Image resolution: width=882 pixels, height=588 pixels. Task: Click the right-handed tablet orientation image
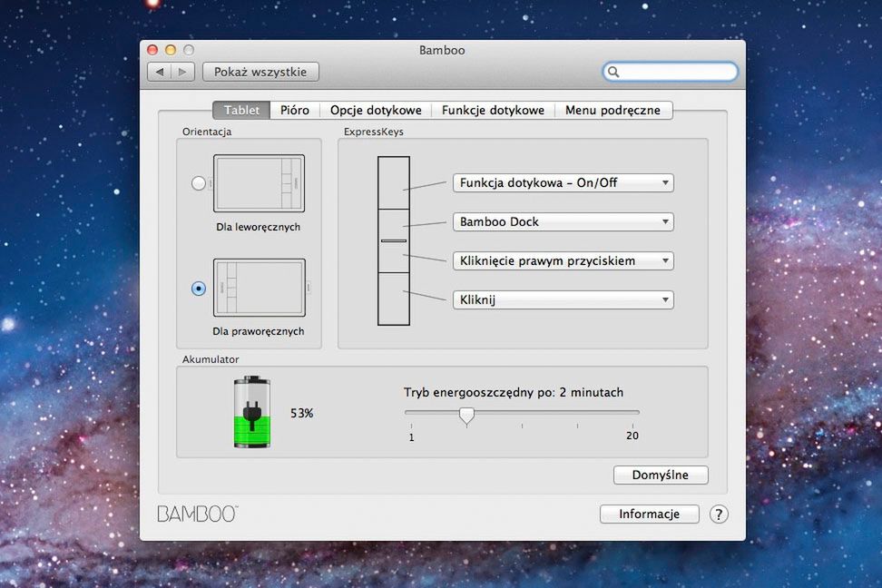[259, 288]
